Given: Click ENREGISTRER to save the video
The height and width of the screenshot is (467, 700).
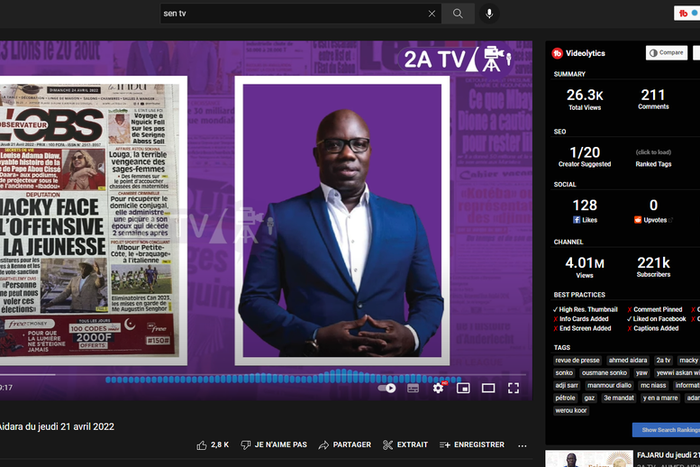Looking at the screenshot, I should (x=472, y=445).
